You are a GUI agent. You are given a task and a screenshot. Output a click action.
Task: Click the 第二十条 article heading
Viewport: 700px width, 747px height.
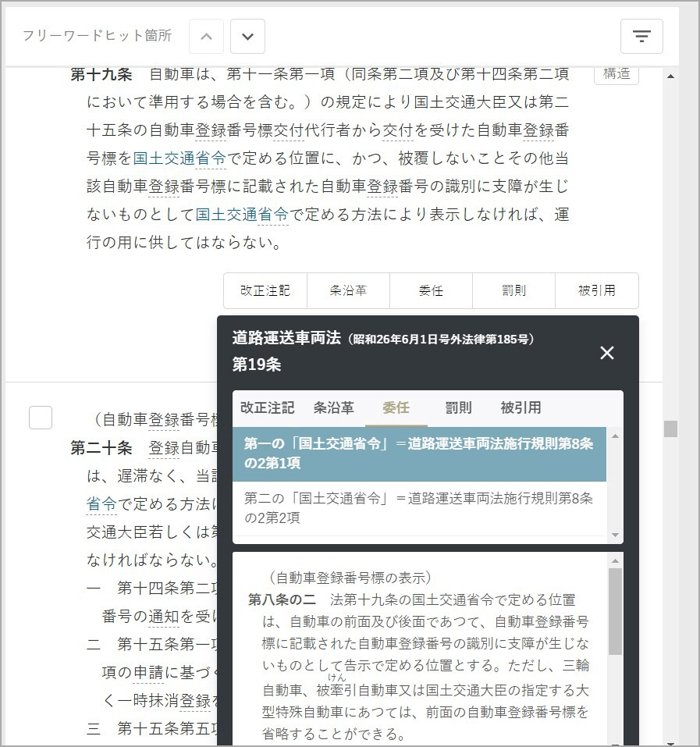[101, 448]
